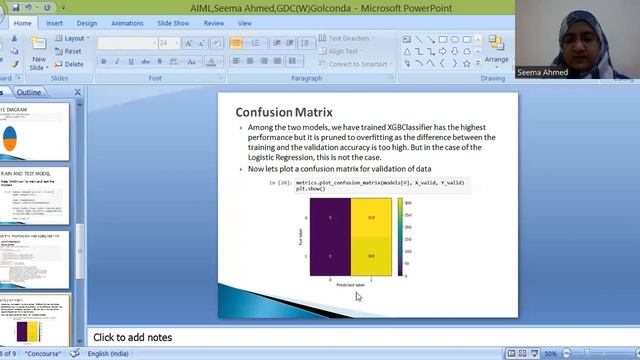Screen dimensions: 640x360
Task: Insert a New Slide
Action: tap(39, 53)
